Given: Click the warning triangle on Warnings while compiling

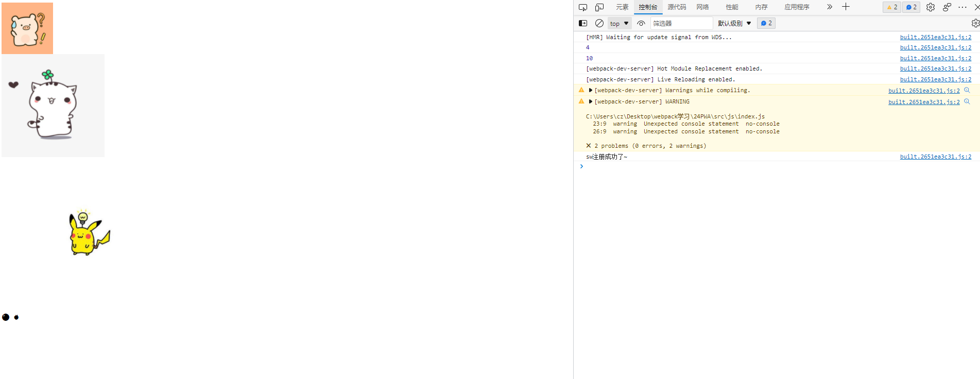Looking at the screenshot, I should pyautogui.click(x=581, y=90).
